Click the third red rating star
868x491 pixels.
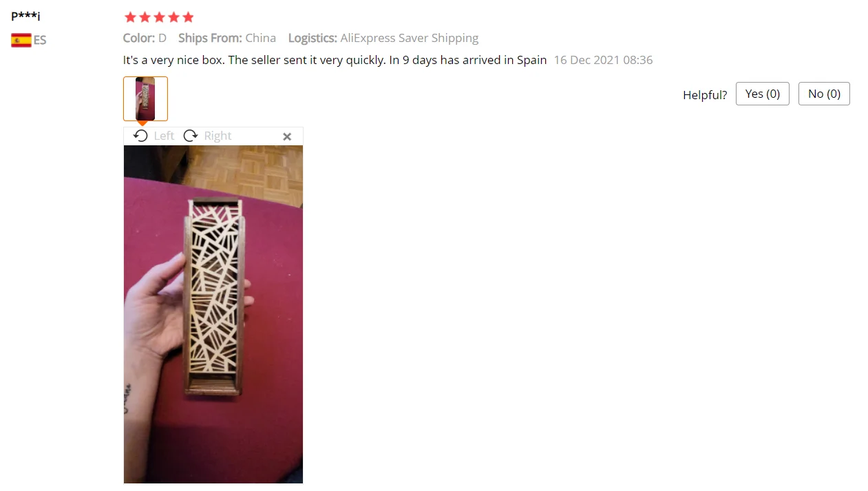click(159, 17)
